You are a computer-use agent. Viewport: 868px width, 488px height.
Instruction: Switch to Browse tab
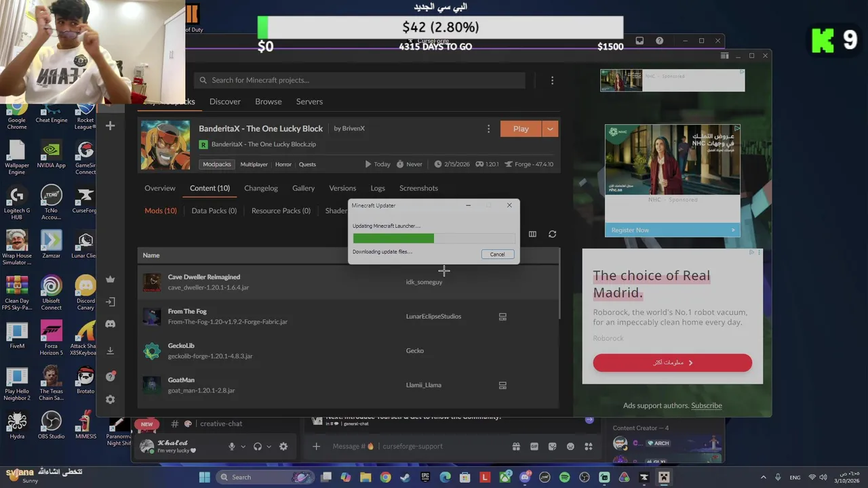[x=269, y=101]
